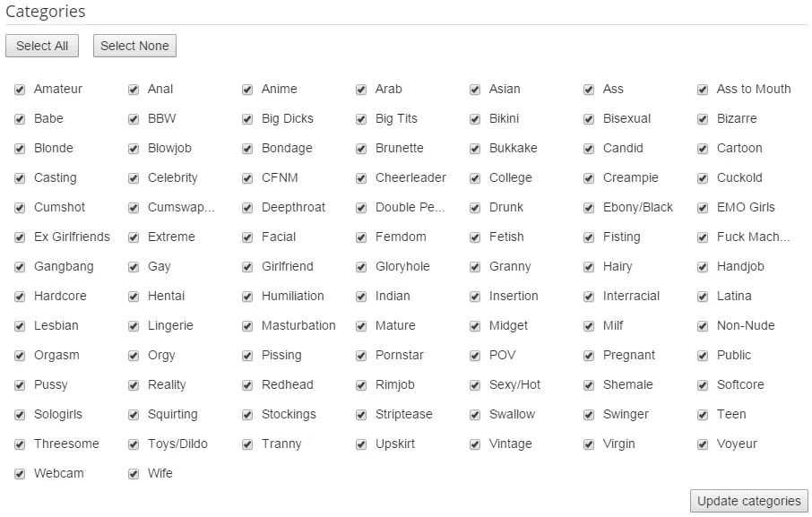Toggle the College category checkbox
The image size is (812, 517).
(475, 178)
